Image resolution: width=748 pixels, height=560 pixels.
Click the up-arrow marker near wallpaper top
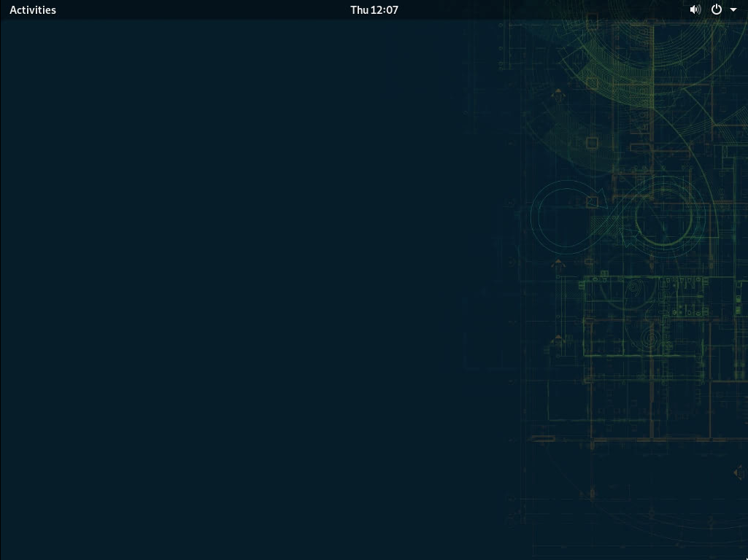click(x=558, y=95)
